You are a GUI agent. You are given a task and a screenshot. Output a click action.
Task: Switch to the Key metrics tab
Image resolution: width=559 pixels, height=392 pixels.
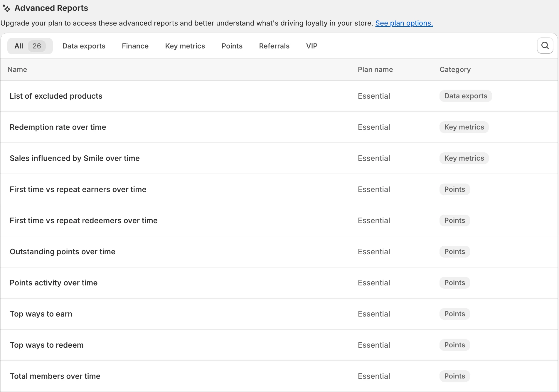click(185, 46)
